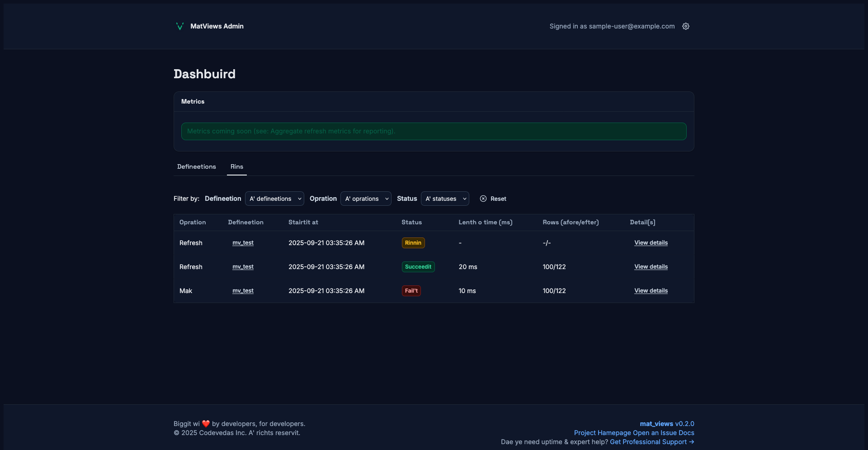This screenshot has width=868, height=450.
Task: Click the red heart icon in footer
Action: point(206,424)
